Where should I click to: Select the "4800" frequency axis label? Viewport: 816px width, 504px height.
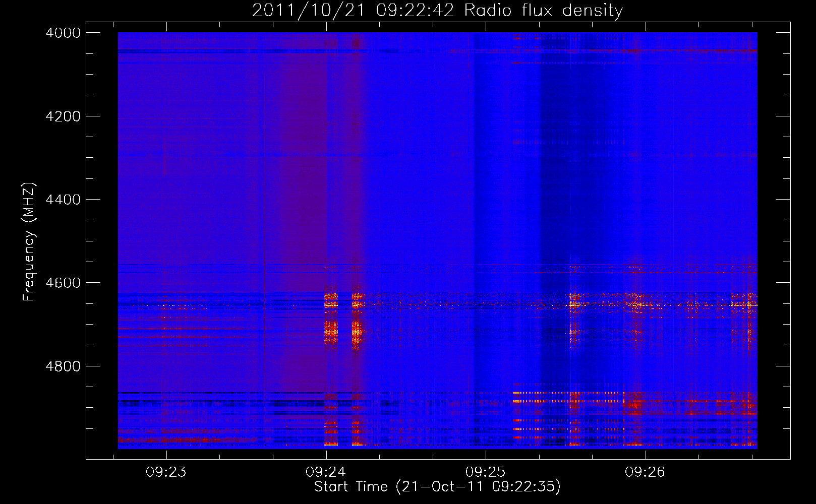tap(63, 366)
